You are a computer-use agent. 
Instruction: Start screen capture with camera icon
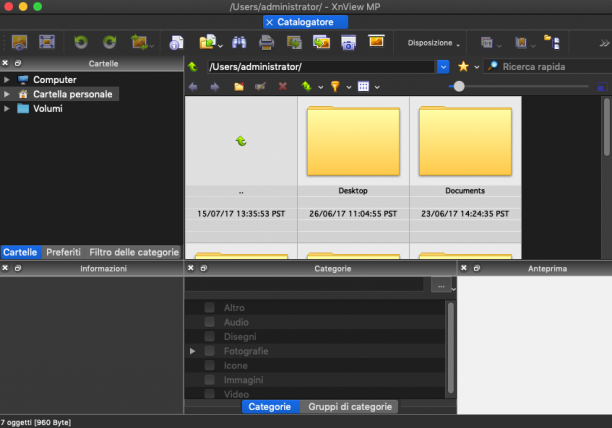(x=349, y=42)
